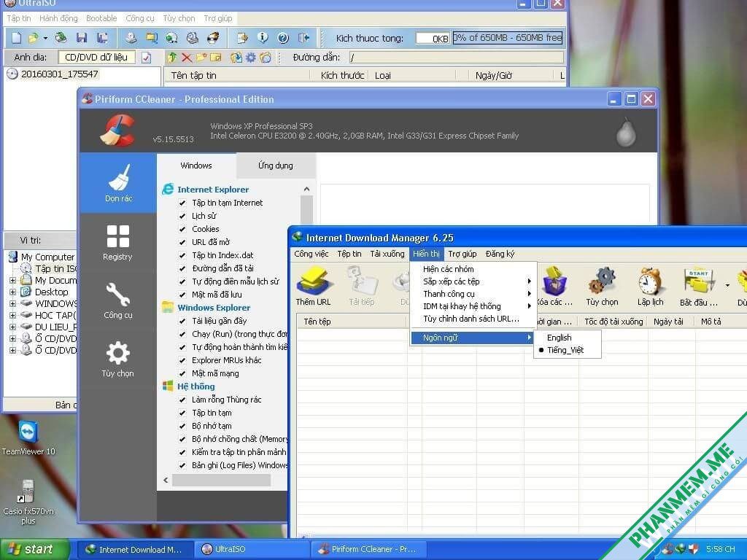Viewport: 747px width, 560px height.
Task: Click the 650MB capacity bar in UltraISO
Action: click(x=508, y=38)
